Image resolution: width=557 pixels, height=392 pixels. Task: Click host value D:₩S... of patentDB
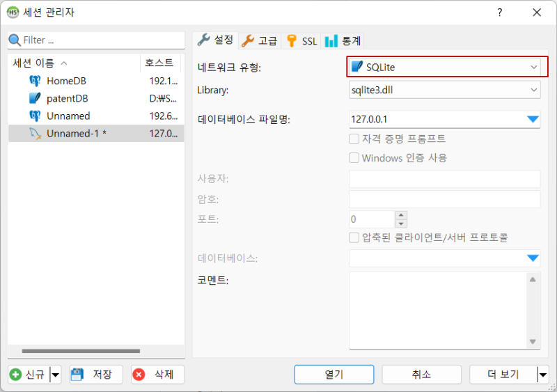pyautogui.click(x=163, y=98)
